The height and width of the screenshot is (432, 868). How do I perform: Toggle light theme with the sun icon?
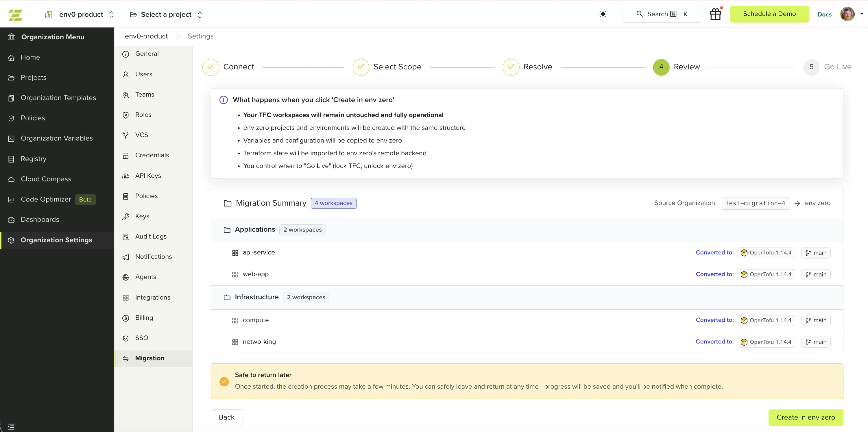603,14
